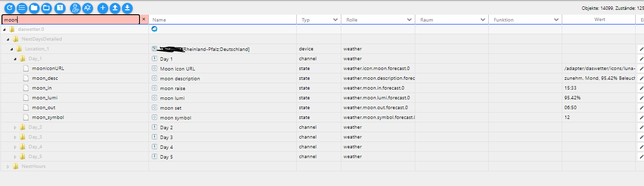The height and width of the screenshot is (186, 644).
Task: Click the refresh objects tree icon
Action: 9,7
